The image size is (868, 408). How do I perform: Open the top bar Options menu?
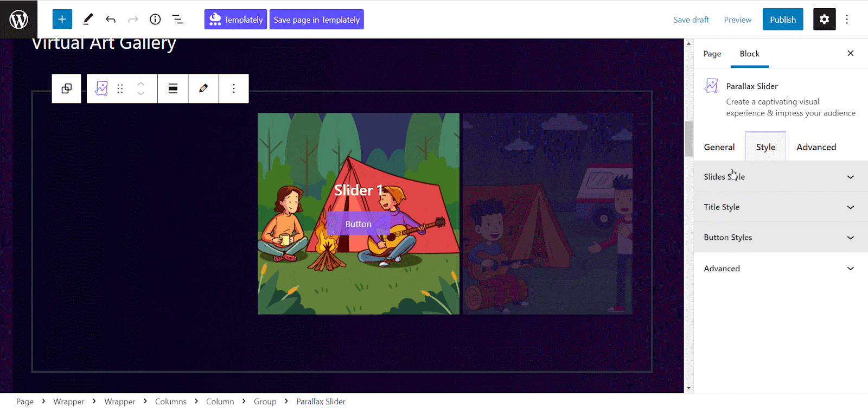pos(847,20)
